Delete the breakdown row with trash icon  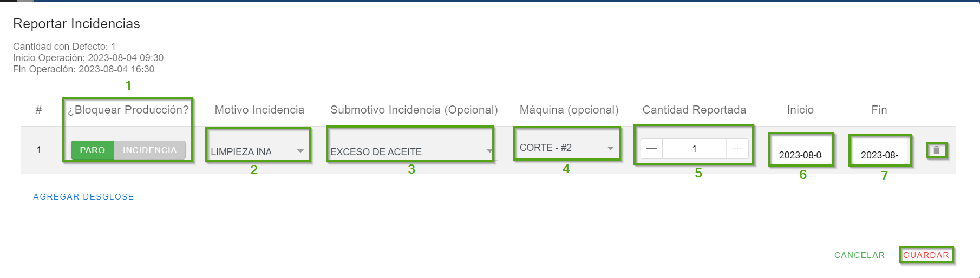pyautogui.click(x=936, y=150)
